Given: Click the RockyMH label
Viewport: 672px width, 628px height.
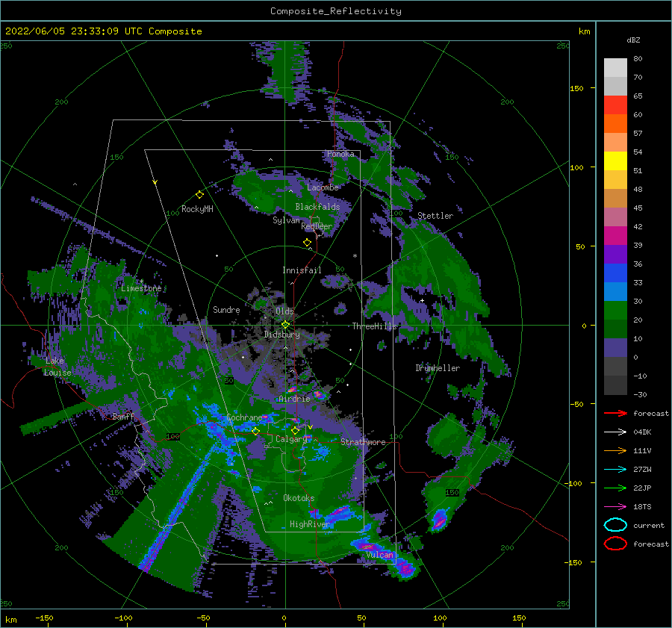Looking at the screenshot, I should coord(197,209).
